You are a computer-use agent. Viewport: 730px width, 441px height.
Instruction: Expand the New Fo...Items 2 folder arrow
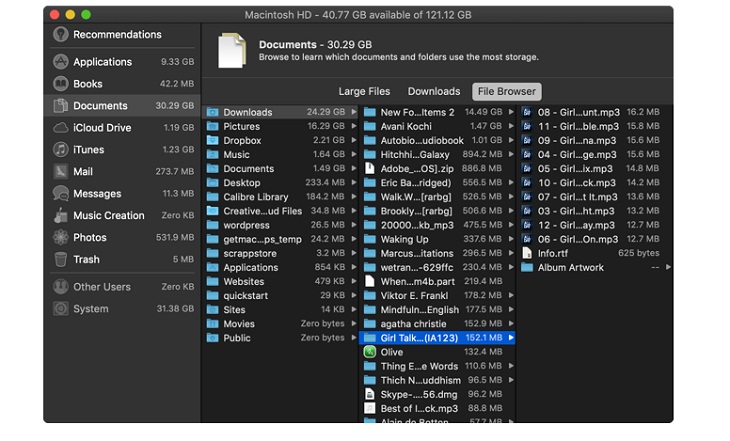click(x=511, y=112)
